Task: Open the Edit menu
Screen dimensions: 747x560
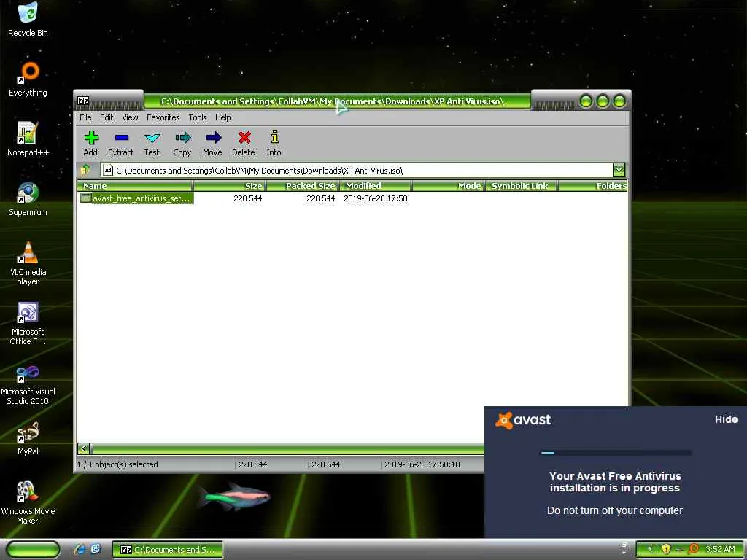Action: pos(107,117)
